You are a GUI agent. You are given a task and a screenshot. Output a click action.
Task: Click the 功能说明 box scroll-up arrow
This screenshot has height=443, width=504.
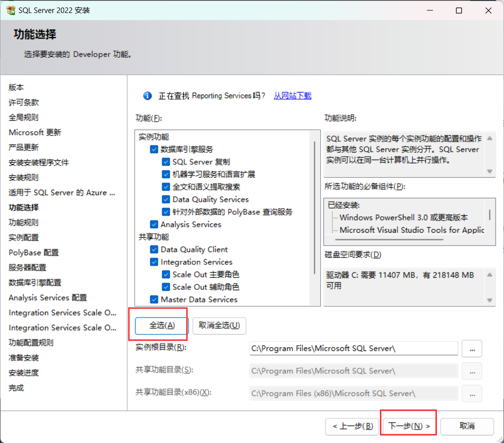(489, 138)
